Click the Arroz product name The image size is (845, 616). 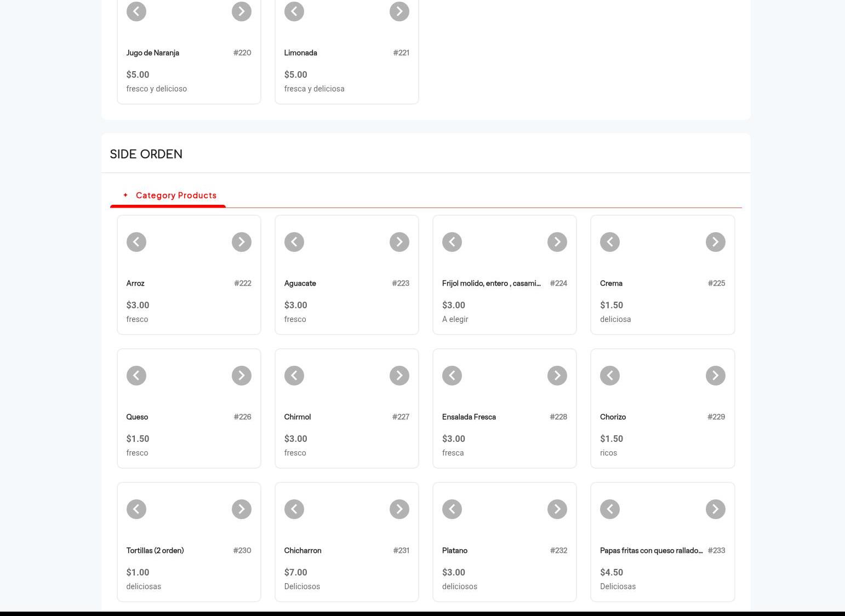pyautogui.click(x=135, y=283)
